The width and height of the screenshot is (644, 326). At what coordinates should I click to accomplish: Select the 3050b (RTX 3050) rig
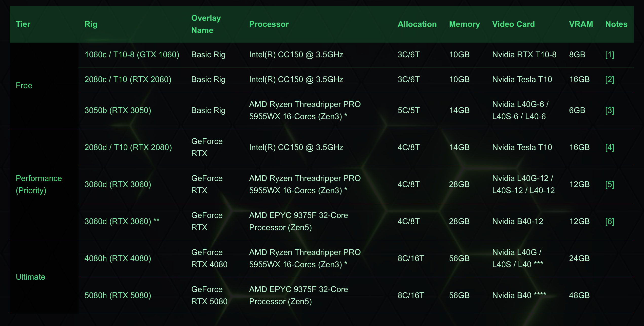[x=118, y=110]
